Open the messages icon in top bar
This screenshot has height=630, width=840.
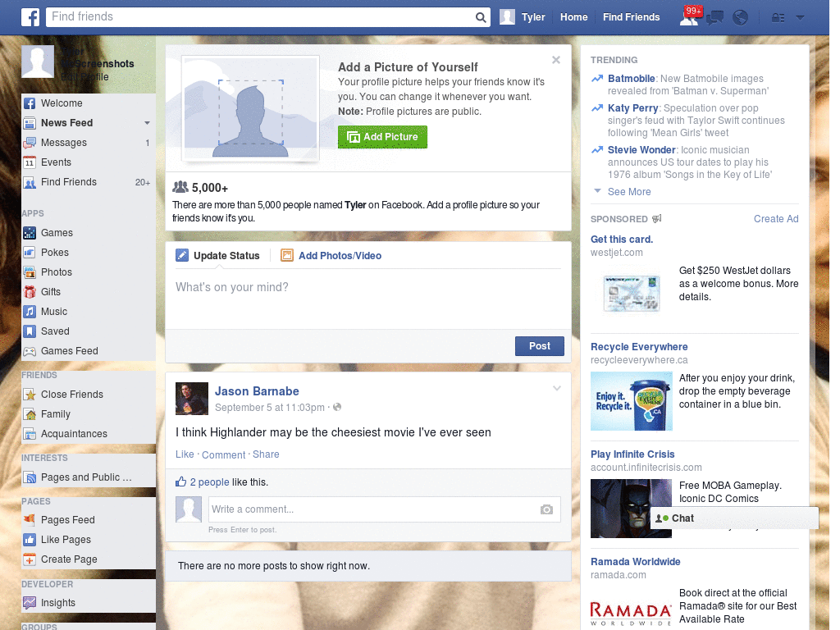(x=714, y=18)
